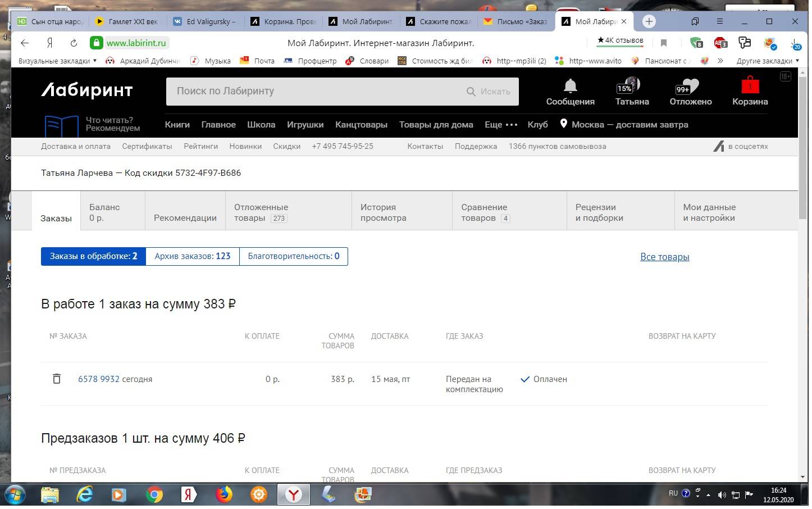
Task: Select Архив заказов: 123 filter
Action: [193, 256]
